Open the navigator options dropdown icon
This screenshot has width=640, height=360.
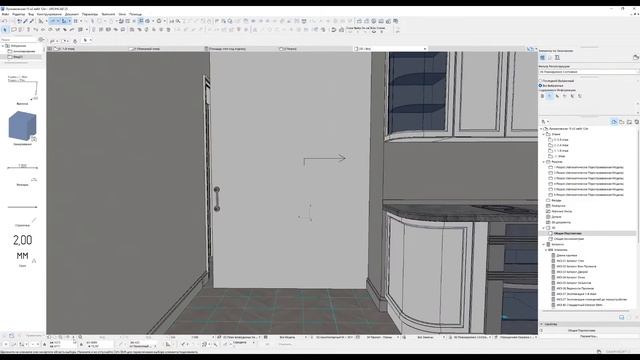pyautogui.click(x=544, y=122)
